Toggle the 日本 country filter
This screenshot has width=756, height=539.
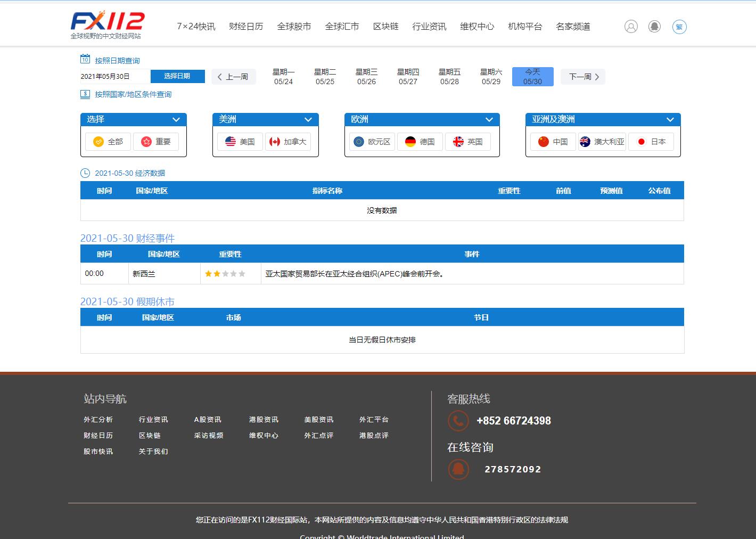pos(651,142)
